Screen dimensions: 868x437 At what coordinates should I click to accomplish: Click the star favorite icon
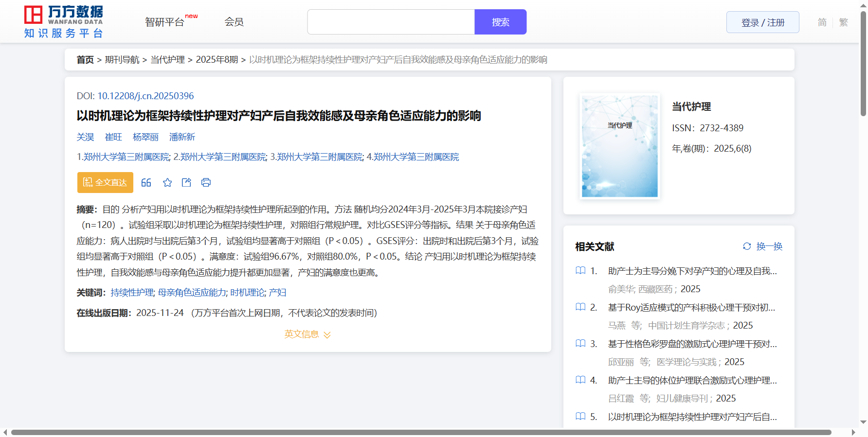click(x=167, y=182)
